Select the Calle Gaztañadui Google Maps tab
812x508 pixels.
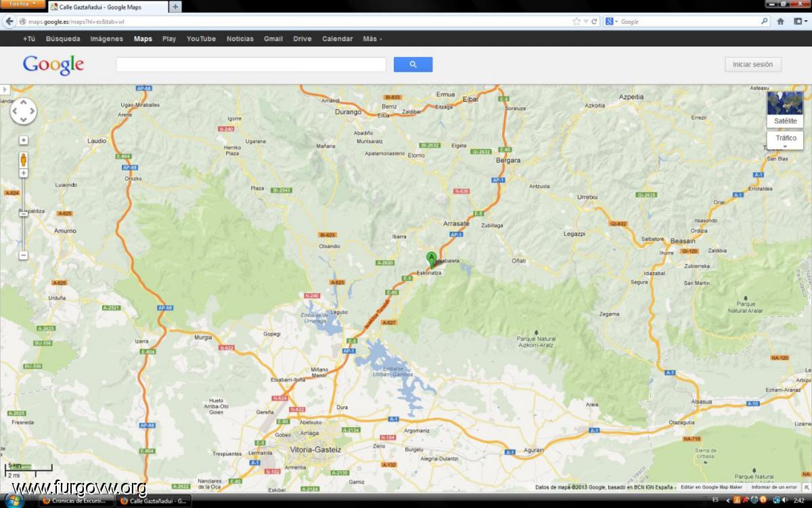coord(108,7)
